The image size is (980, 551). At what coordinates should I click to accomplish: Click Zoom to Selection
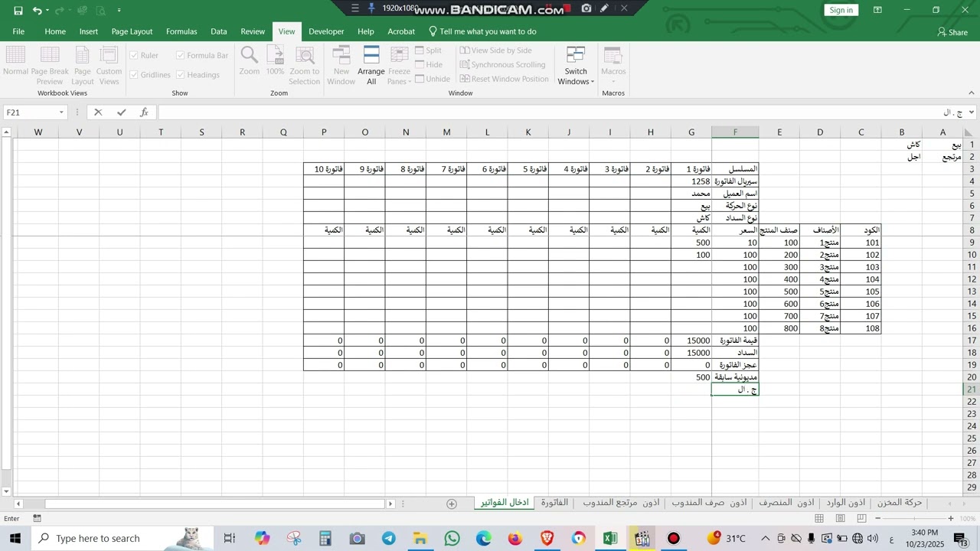(305, 66)
